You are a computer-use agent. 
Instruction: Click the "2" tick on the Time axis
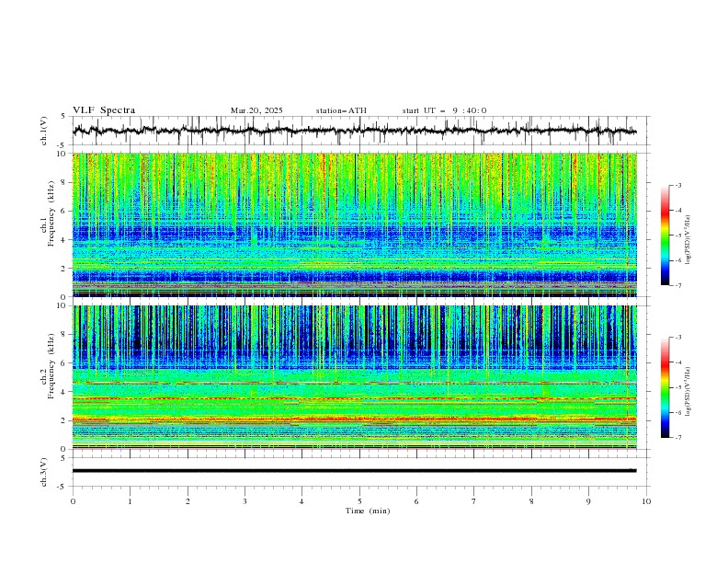point(188,501)
